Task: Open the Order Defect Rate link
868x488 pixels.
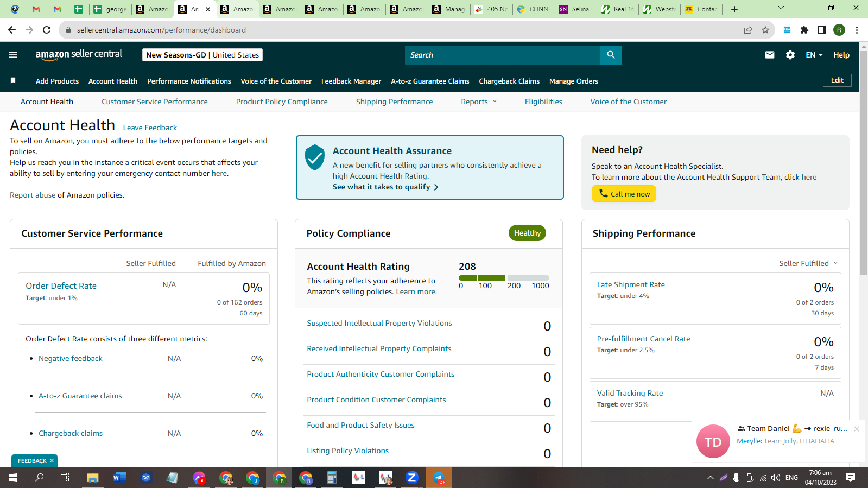Action: pyautogui.click(x=61, y=286)
